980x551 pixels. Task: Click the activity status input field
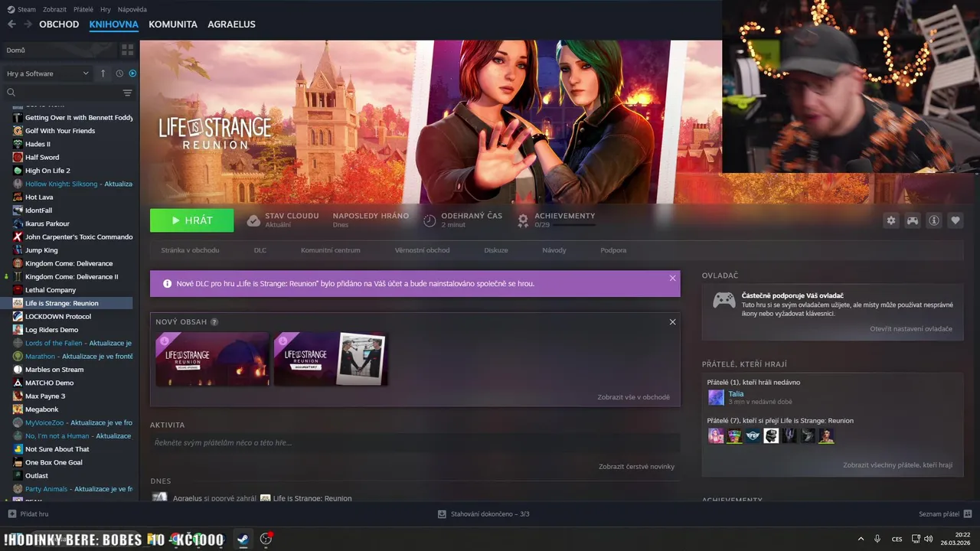(415, 442)
